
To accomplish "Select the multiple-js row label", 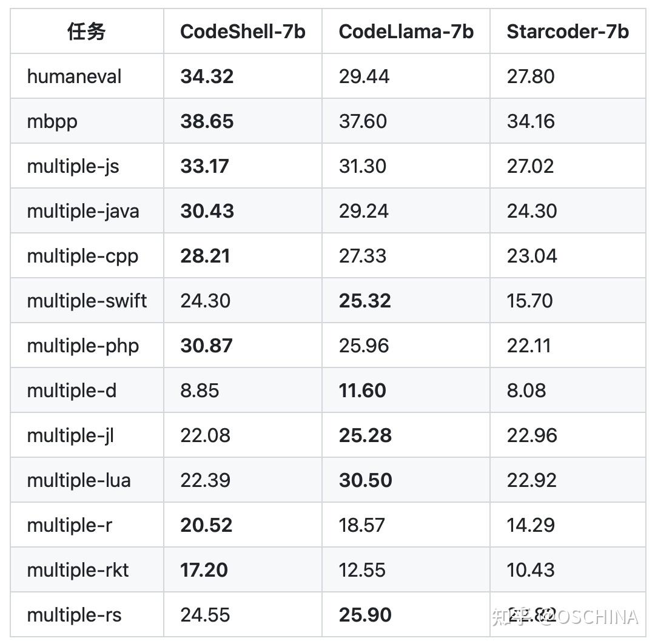I will click(73, 166).
